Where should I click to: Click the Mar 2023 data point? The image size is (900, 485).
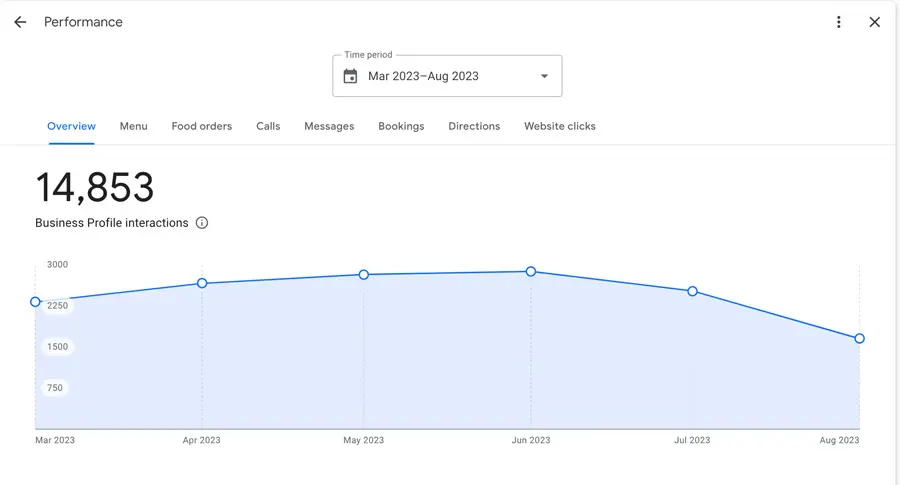pos(36,302)
